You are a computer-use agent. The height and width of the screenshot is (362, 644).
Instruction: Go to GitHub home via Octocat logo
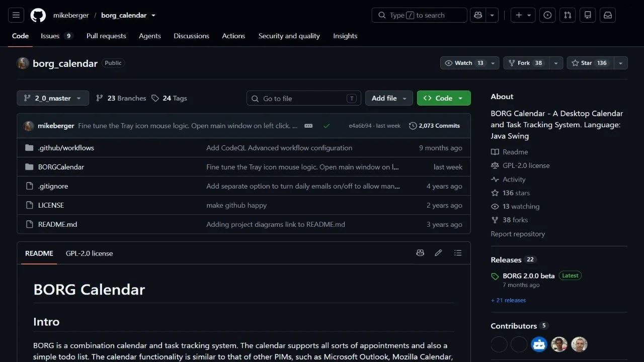[x=38, y=15]
